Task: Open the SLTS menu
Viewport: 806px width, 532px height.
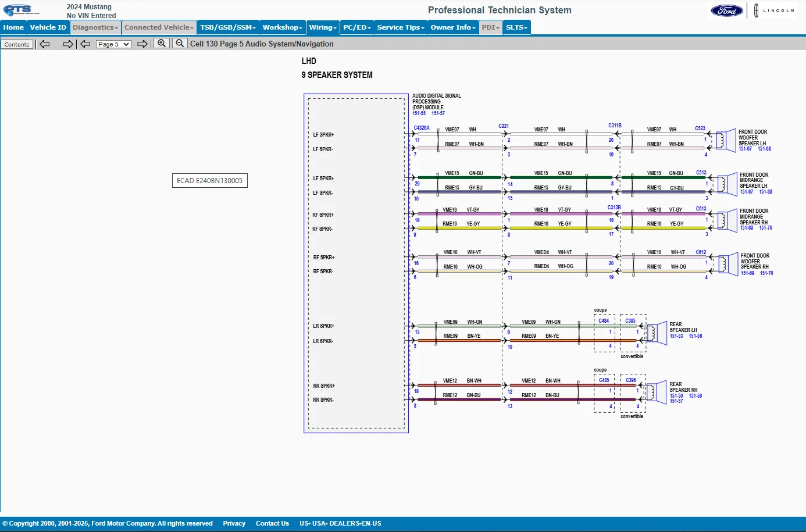Action: [x=516, y=27]
